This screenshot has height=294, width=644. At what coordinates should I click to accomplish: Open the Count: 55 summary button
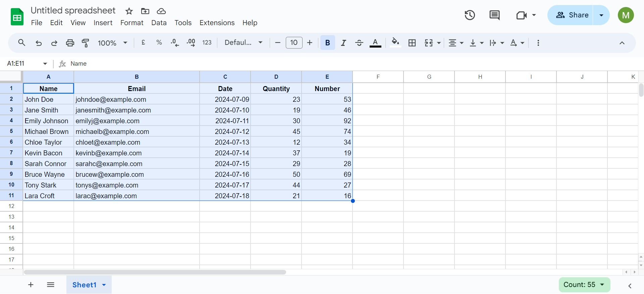tap(584, 285)
